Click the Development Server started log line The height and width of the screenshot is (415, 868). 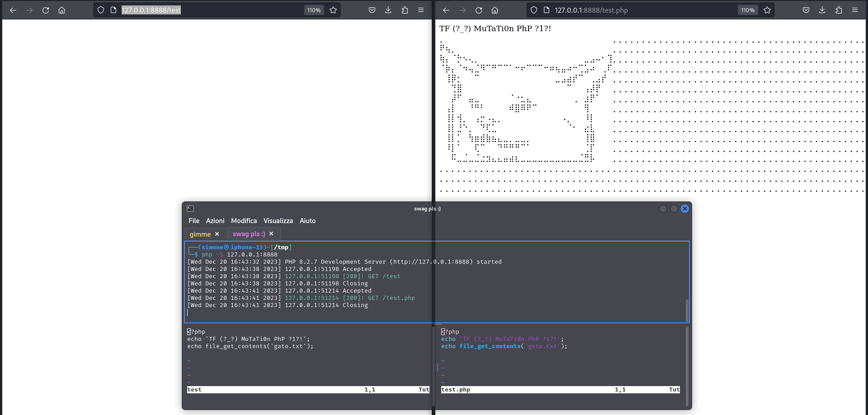tap(344, 262)
